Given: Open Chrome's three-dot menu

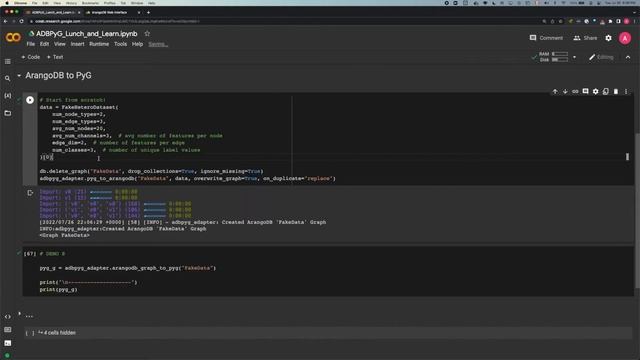Looking at the screenshot, I should (x=634, y=21).
